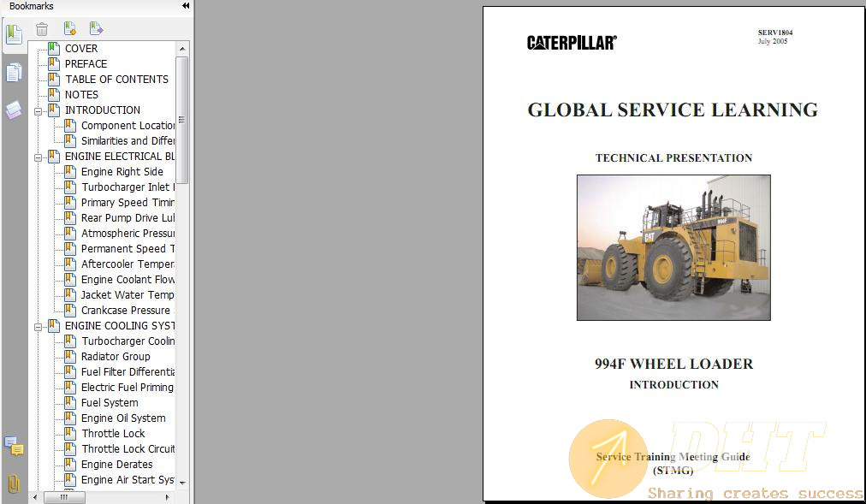Viewport: 866px width, 504px height.
Task: Open the Throttle Lock Circuit bookmark
Action: [x=128, y=450]
